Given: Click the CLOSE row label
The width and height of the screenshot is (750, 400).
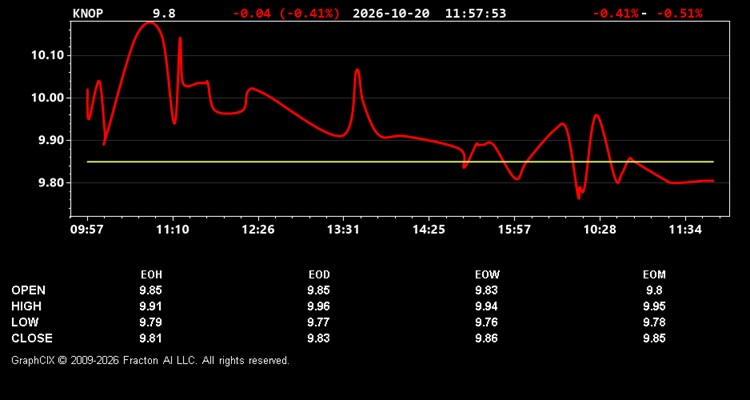Looking at the screenshot, I should [32, 338].
